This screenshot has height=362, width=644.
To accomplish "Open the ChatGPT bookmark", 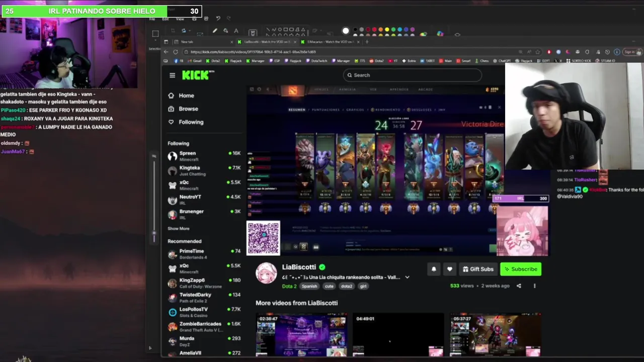I will coord(502,61).
